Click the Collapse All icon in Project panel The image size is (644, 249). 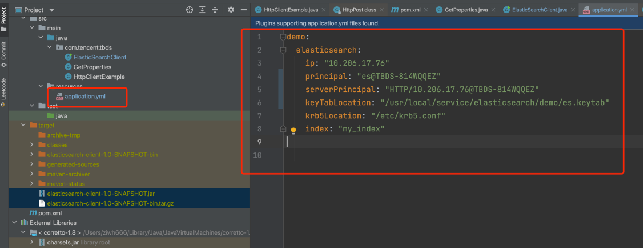pyautogui.click(x=215, y=10)
